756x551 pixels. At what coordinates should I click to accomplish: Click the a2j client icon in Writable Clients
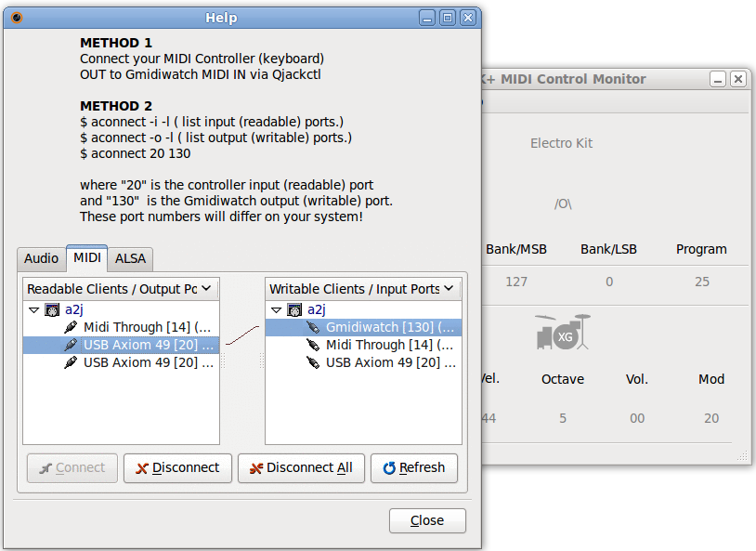[x=294, y=309]
